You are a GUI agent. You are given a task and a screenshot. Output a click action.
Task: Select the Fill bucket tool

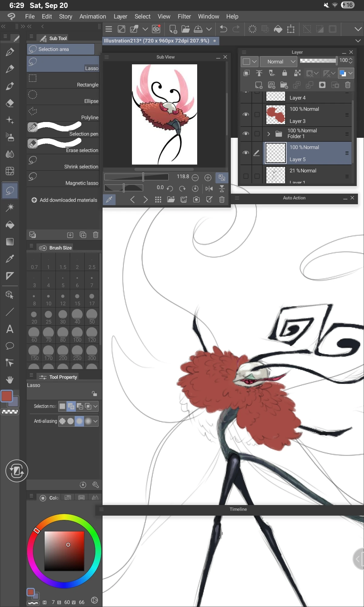pyautogui.click(x=10, y=225)
